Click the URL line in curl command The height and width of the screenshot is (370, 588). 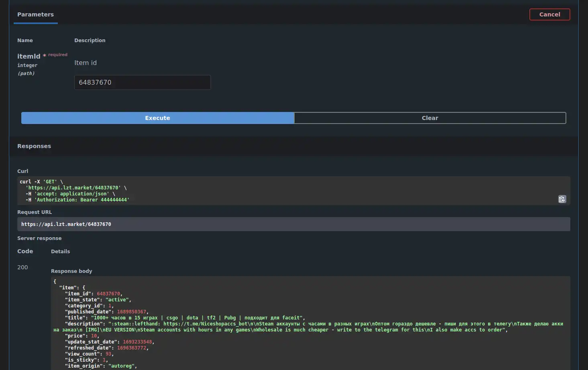pyautogui.click(x=76, y=188)
